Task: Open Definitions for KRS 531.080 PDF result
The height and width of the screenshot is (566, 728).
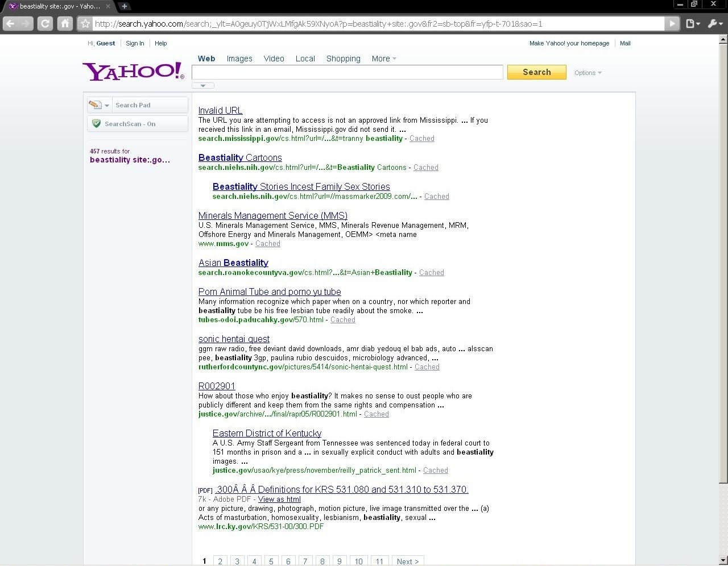Action: pos(342,489)
